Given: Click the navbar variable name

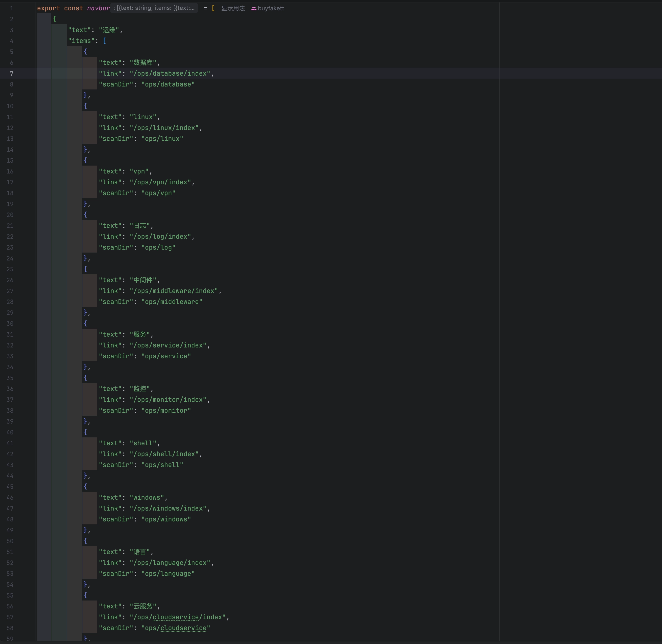Looking at the screenshot, I should [98, 8].
